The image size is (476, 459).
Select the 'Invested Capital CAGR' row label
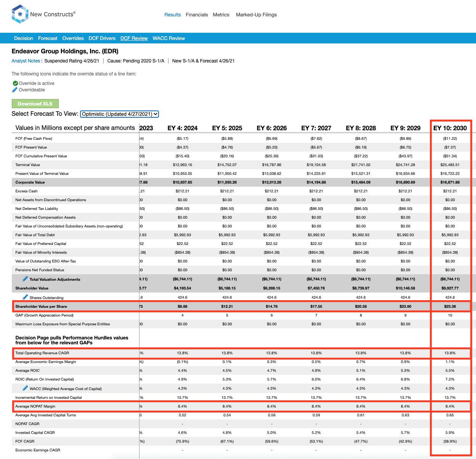coord(35,433)
